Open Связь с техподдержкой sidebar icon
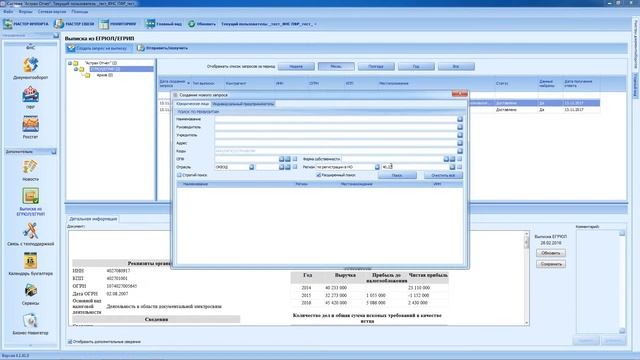Viewport: 640px width, 360px height. [x=30, y=234]
